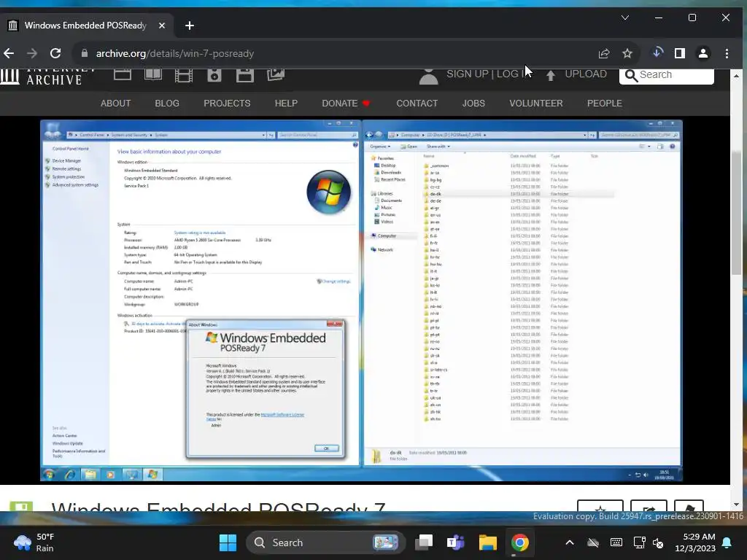Screen dimensions: 747x560
Task: Click the page scrollbar down arrow
Action: click(x=737, y=505)
